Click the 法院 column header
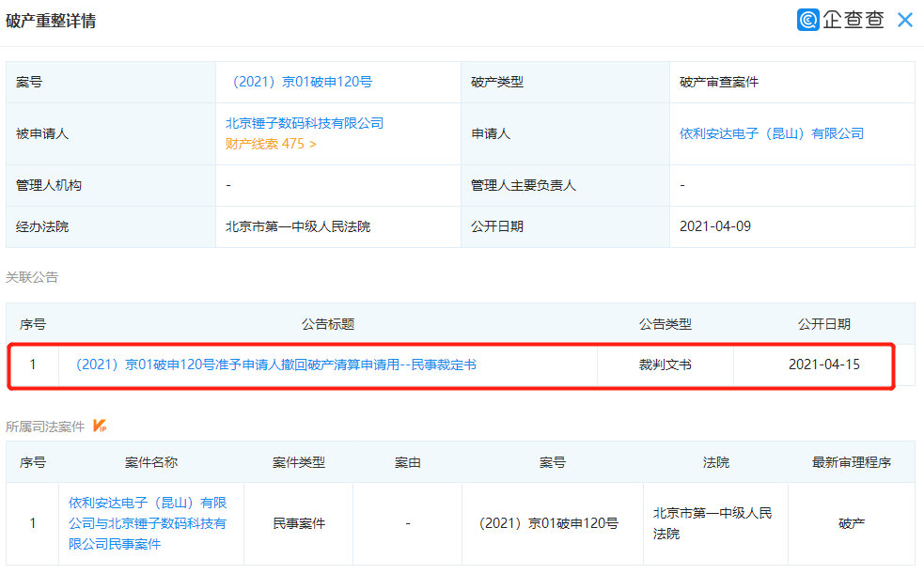Viewport: 924px width, 574px height. tap(715, 463)
